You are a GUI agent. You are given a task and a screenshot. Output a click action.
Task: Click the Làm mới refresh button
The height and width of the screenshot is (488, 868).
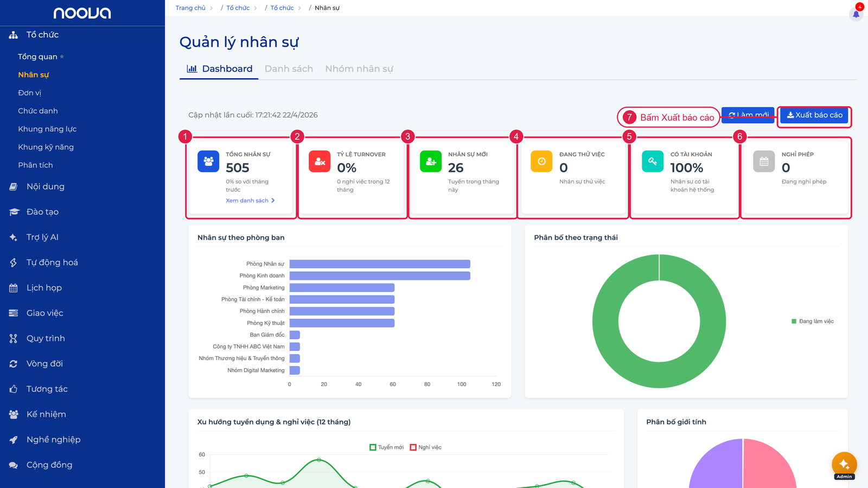[748, 115]
